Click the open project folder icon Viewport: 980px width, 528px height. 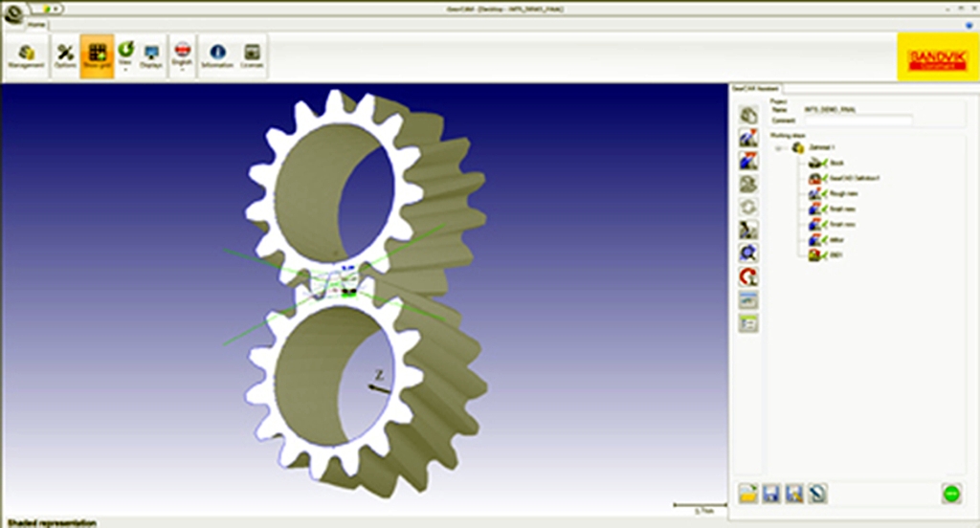coord(748,494)
